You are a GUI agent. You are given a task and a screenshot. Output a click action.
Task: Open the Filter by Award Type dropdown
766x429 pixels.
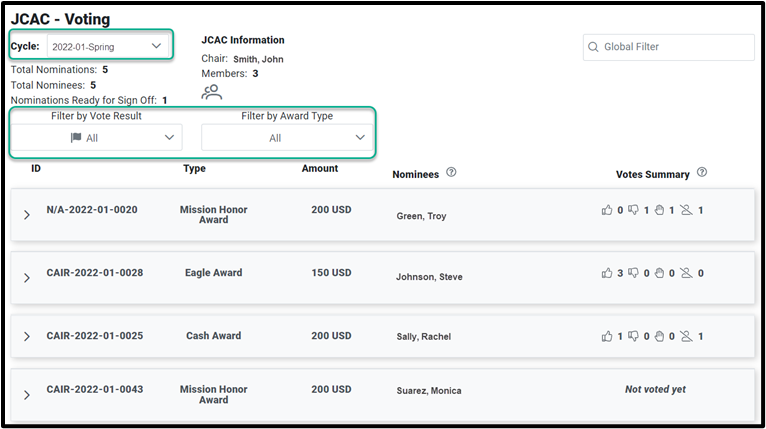tap(287, 138)
